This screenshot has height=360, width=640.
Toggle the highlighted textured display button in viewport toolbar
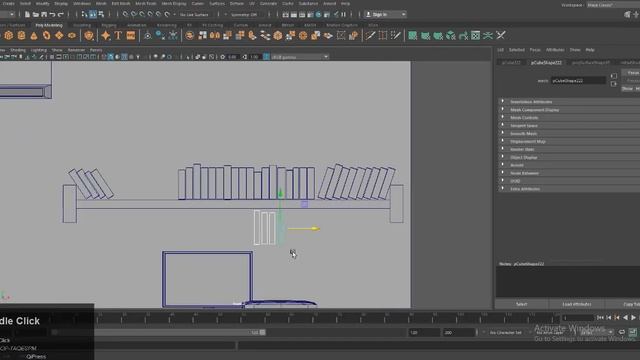[x=124, y=57]
